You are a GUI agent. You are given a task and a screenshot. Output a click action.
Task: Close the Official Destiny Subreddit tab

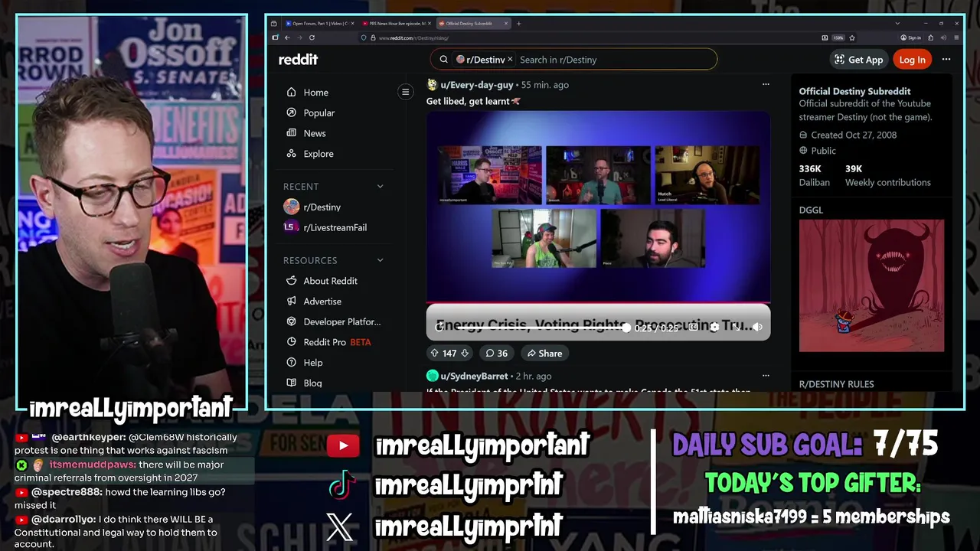click(x=506, y=24)
